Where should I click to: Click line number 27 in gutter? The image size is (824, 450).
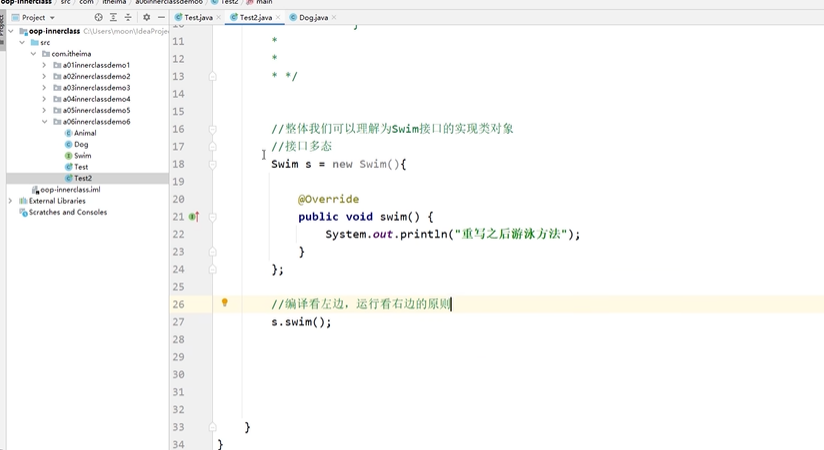click(x=179, y=322)
